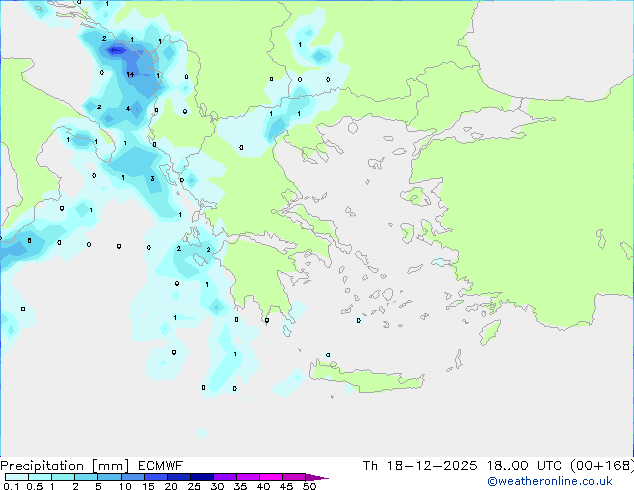Viewport: 634px width, 490px height.
Task: Click the 25–30 mm dark blue legend swatch
Action: [202, 477]
